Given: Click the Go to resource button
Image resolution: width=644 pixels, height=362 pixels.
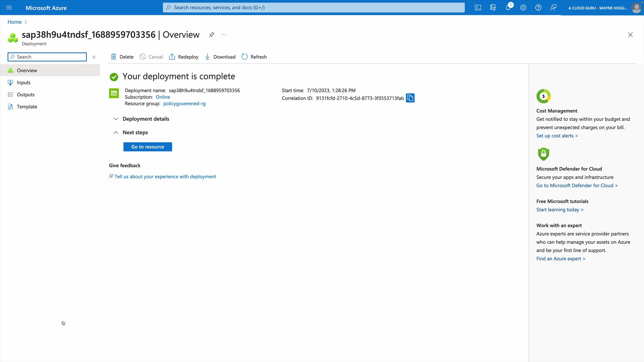Looking at the screenshot, I should [148, 147].
